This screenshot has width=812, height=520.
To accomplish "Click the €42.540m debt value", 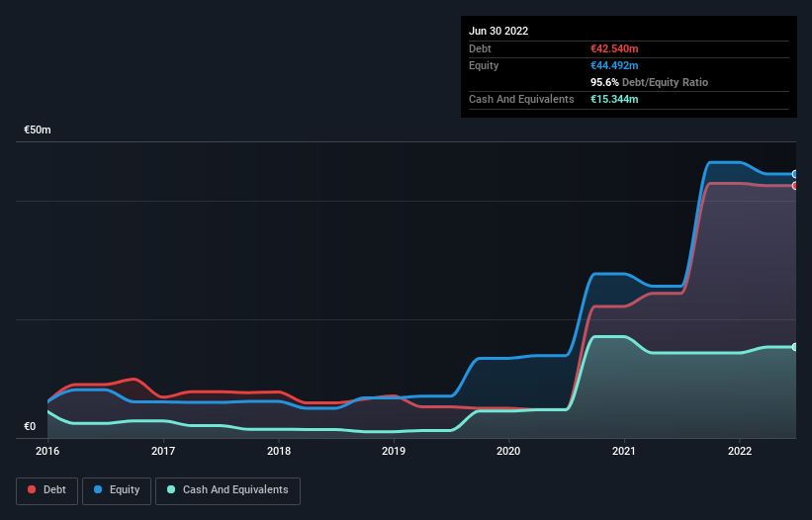I will pos(614,48).
